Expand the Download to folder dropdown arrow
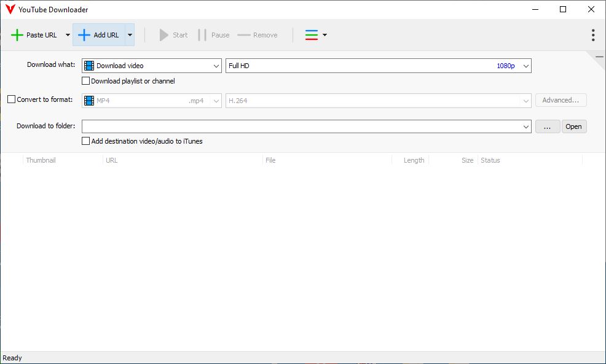This screenshot has width=606, height=364. click(x=525, y=126)
